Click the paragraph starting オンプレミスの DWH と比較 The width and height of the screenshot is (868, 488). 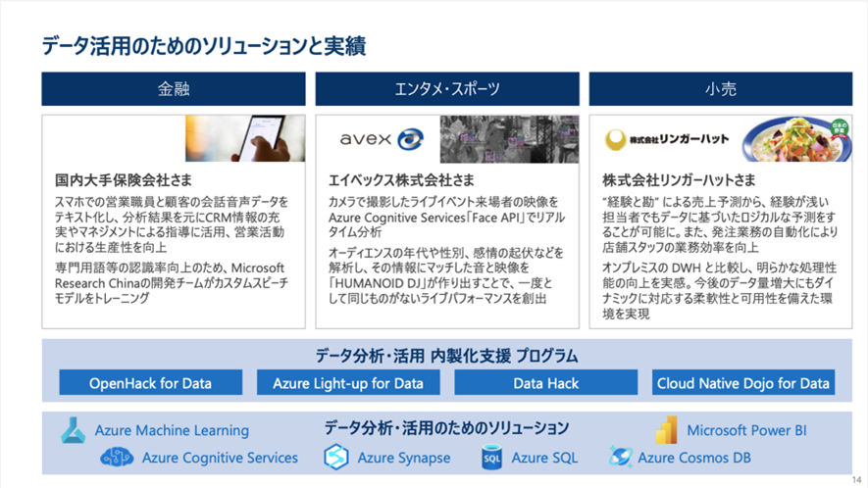[x=720, y=290]
